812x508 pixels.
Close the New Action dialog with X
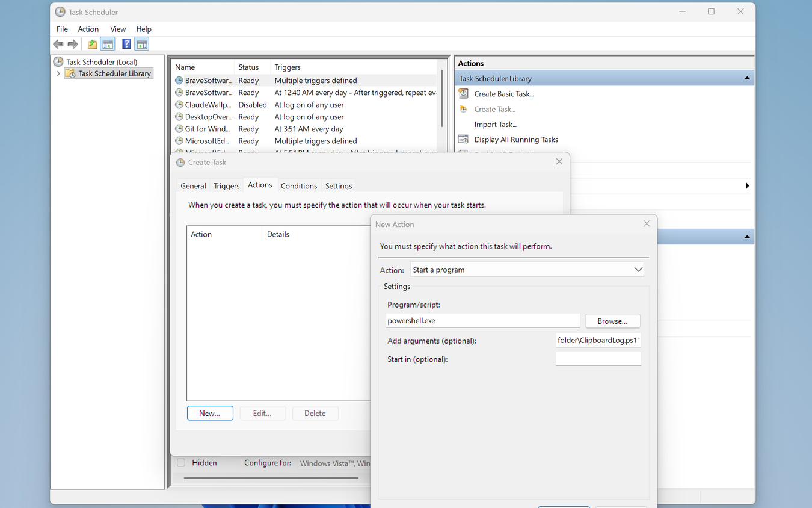click(647, 223)
